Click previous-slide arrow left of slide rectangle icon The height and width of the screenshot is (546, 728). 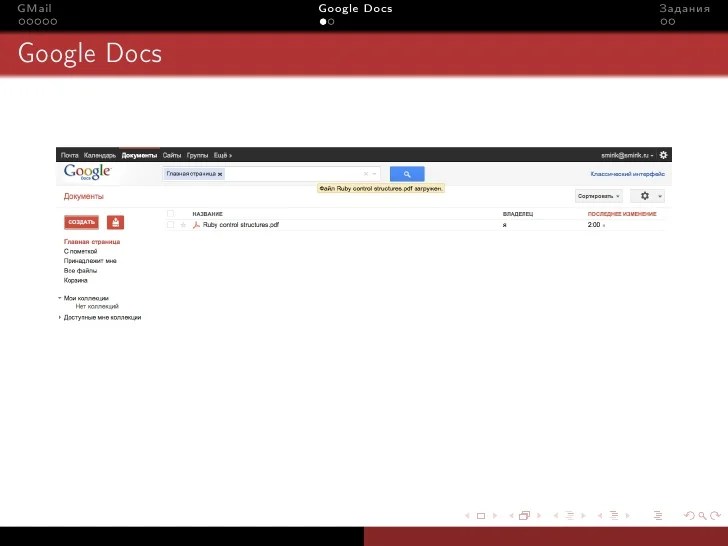[x=467, y=516]
